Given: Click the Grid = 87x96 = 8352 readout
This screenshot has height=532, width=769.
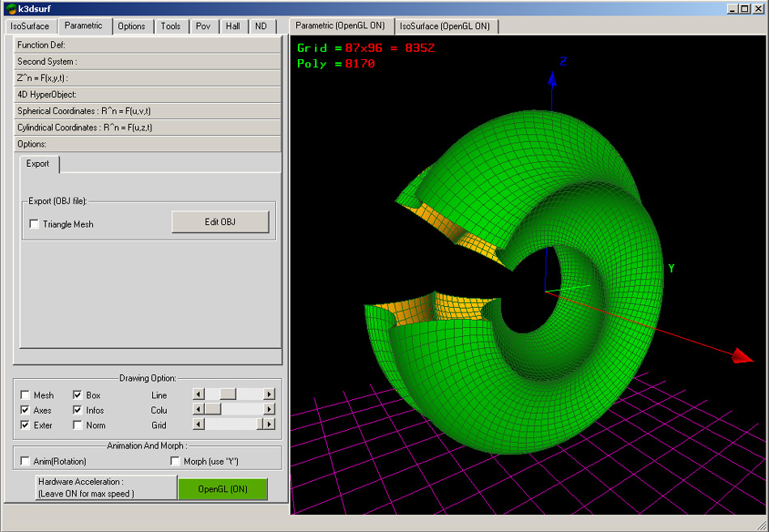Looking at the screenshot, I should tap(366, 48).
